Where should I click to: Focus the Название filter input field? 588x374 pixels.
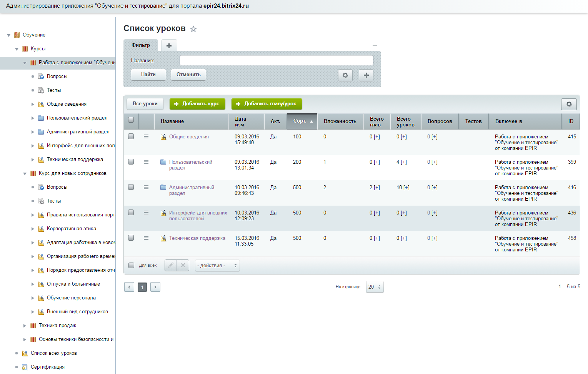click(277, 60)
